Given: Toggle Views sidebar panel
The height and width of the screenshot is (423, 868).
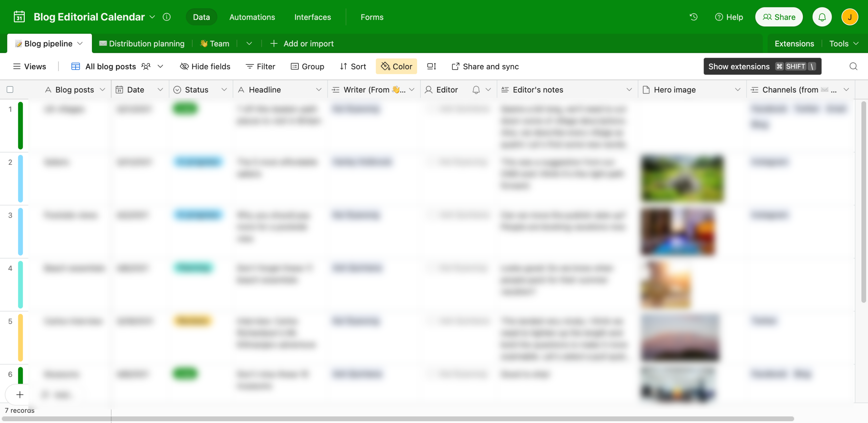Looking at the screenshot, I should point(29,66).
